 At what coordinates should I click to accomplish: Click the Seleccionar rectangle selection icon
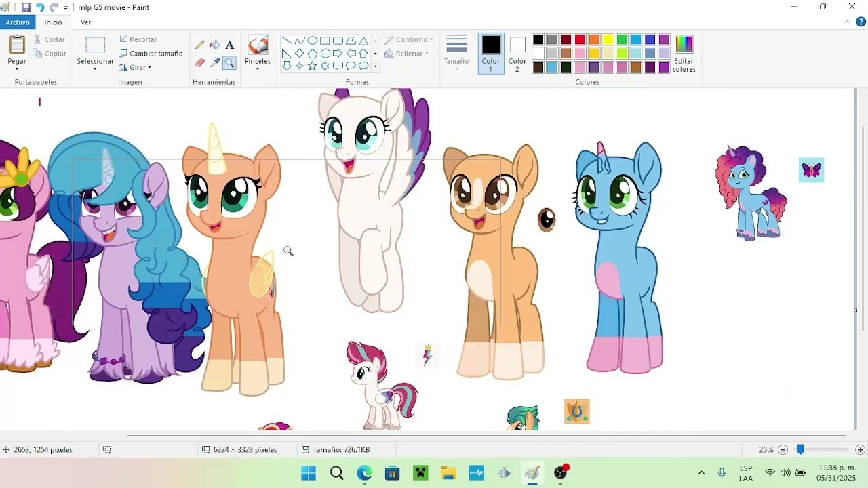95,45
